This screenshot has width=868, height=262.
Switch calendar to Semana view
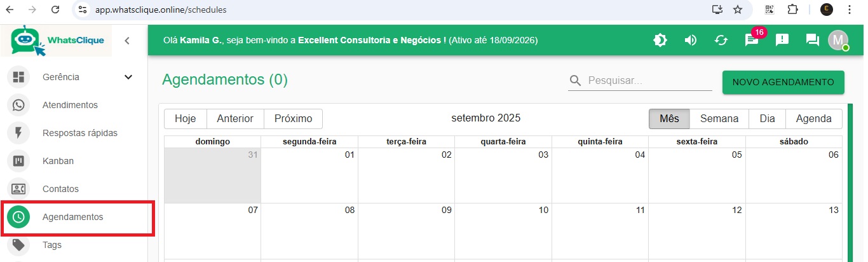coord(719,119)
